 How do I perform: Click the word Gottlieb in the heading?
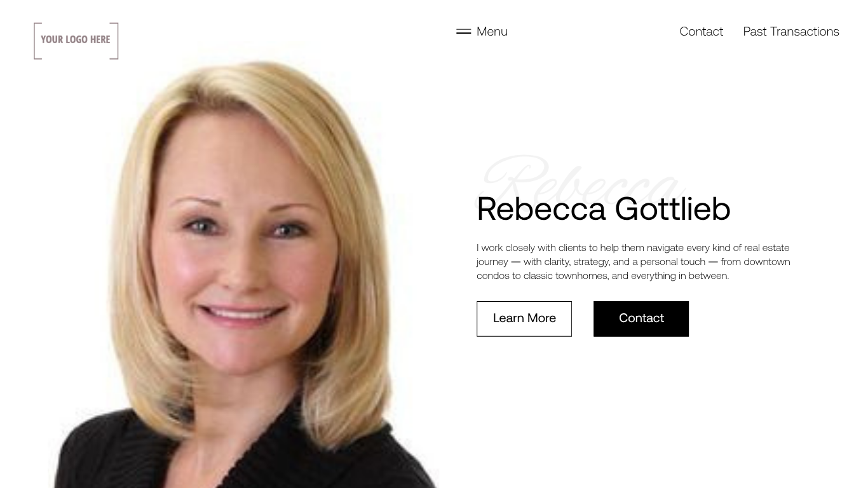673,208
